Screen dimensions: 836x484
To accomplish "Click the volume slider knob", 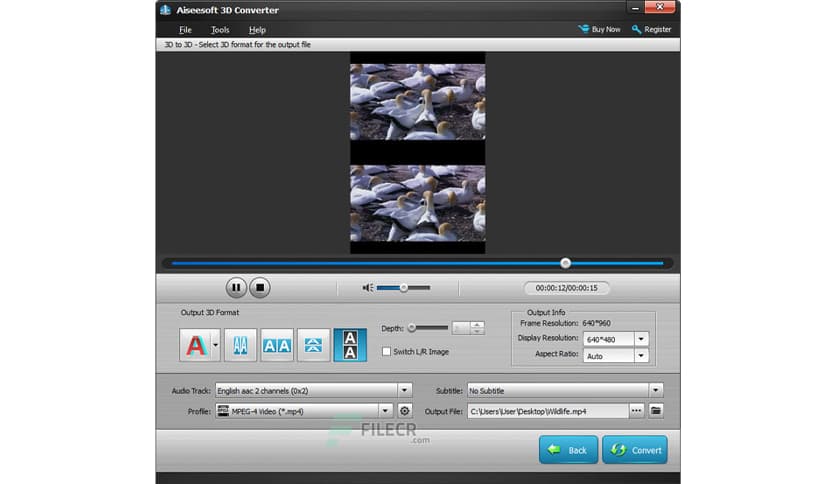I will point(404,288).
